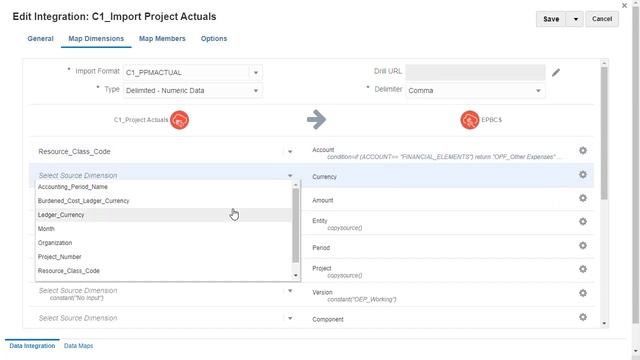
Task: Collapse the Currency row source dimension dropdown
Action: 290,176
